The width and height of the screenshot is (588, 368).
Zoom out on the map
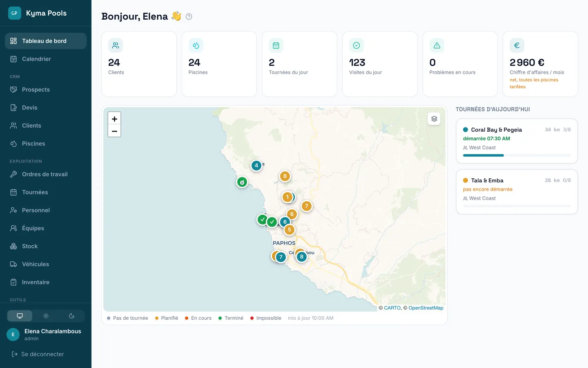114,131
